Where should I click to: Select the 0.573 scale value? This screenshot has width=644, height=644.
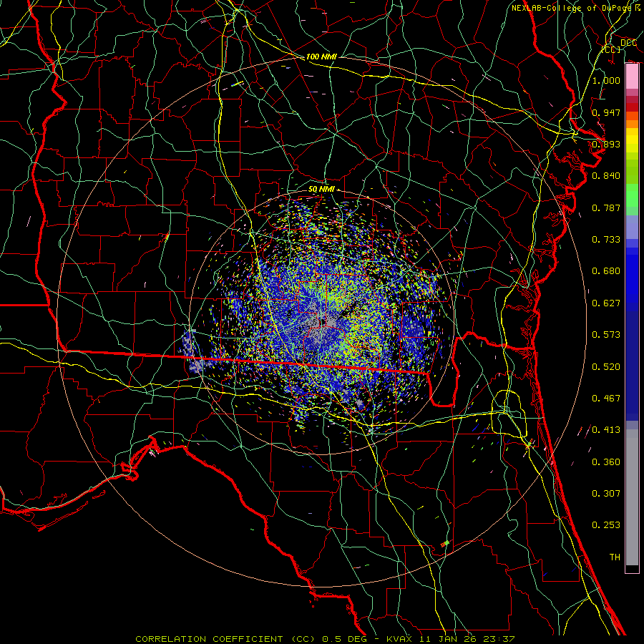(606, 335)
